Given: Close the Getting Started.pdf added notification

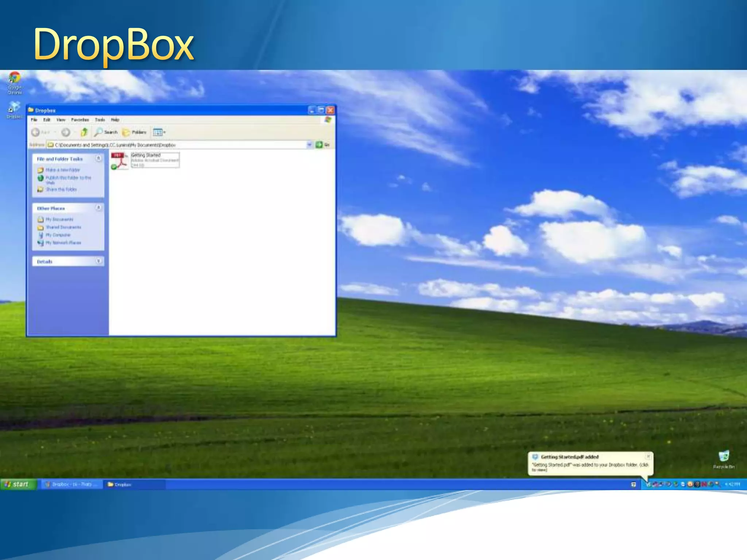Looking at the screenshot, I should [648, 456].
